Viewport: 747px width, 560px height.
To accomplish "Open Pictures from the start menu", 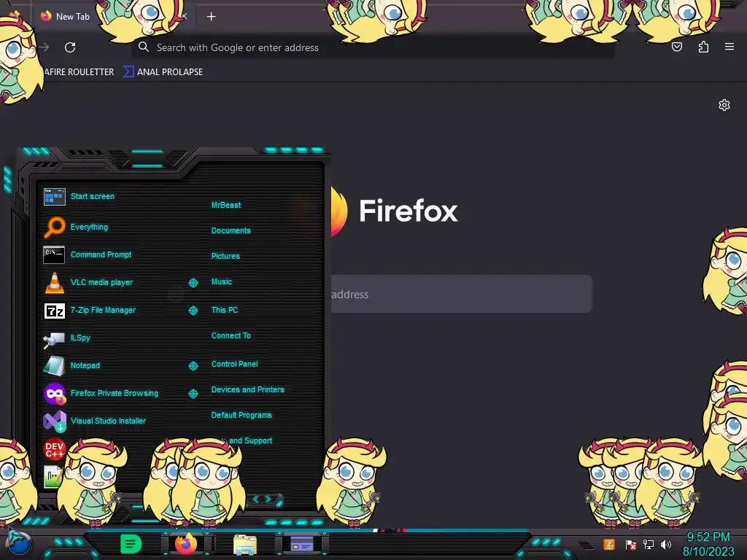I will pos(225,256).
